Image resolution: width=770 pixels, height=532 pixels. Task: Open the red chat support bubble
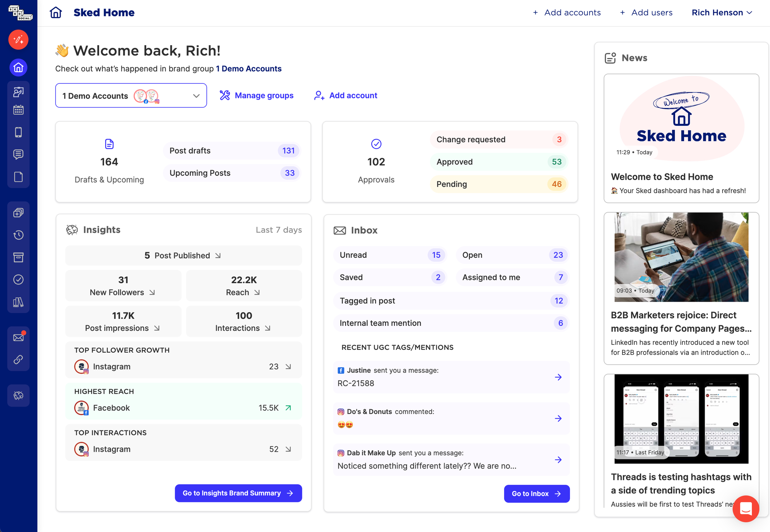(x=746, y=508)
